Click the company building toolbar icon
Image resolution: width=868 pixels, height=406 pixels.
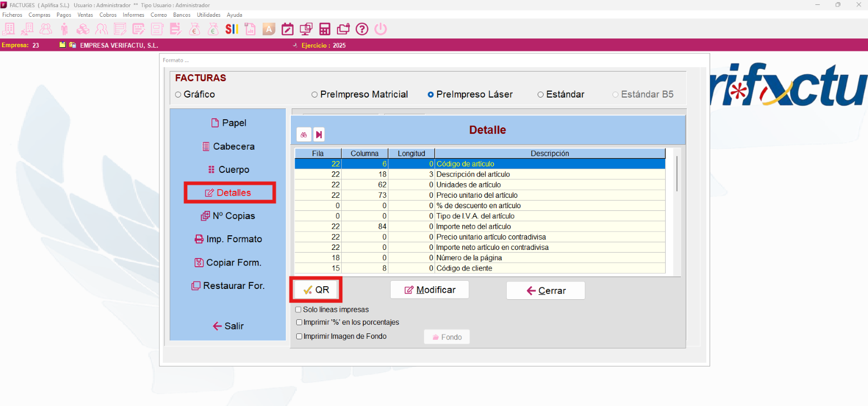[x=8, y=29]
